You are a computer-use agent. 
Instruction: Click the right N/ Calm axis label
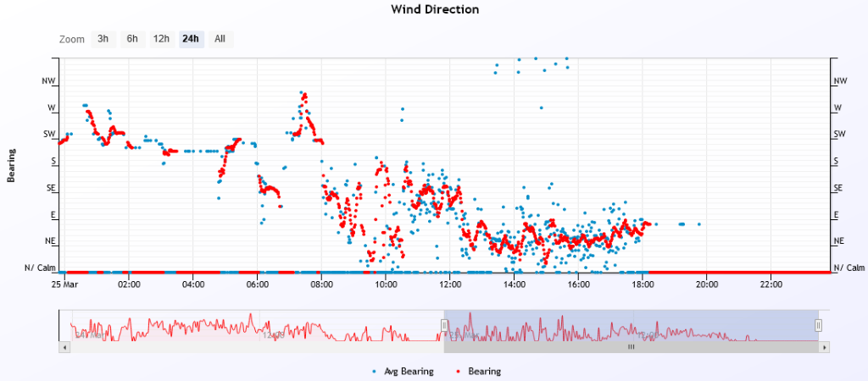pos(849,268)
